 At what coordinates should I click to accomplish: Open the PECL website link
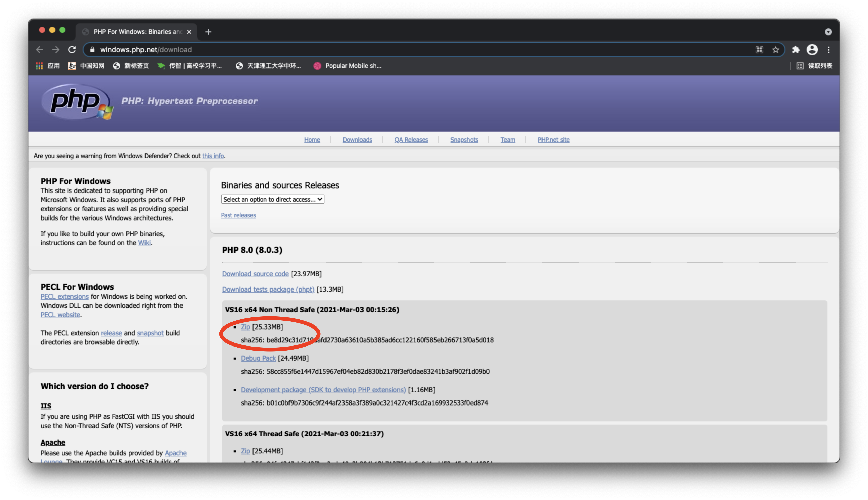coord(60,315)
